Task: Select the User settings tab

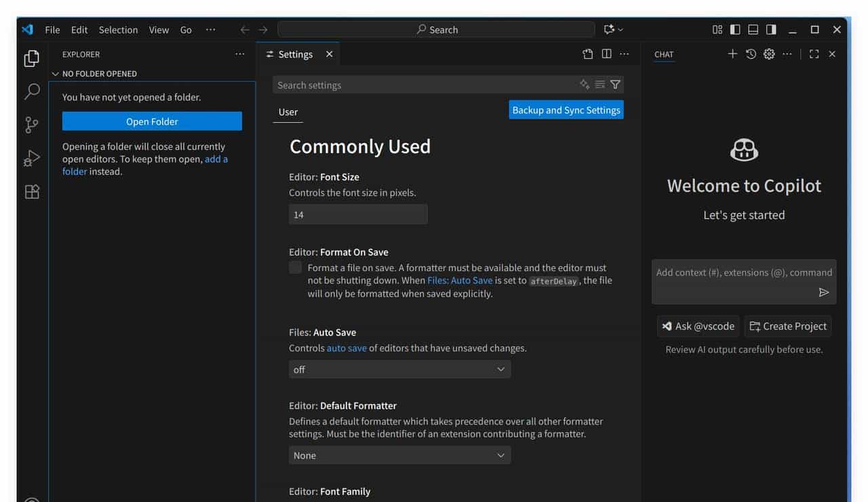Action: [288, 112]
